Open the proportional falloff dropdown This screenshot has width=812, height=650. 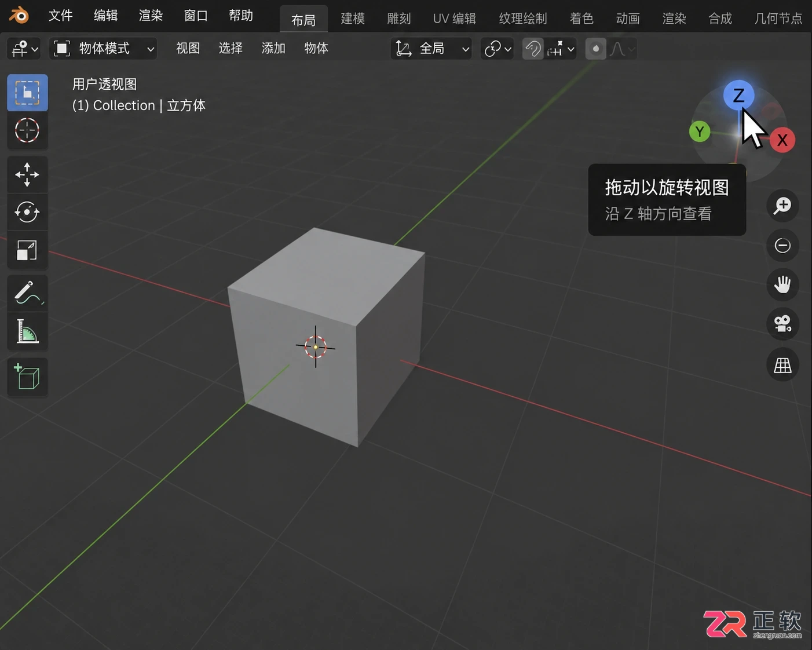pos(621,49)
